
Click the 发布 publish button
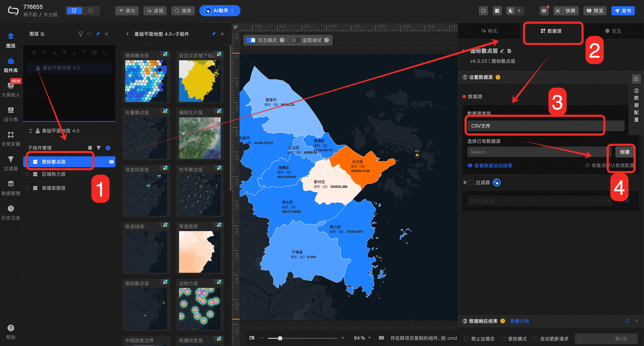[623, 11]
